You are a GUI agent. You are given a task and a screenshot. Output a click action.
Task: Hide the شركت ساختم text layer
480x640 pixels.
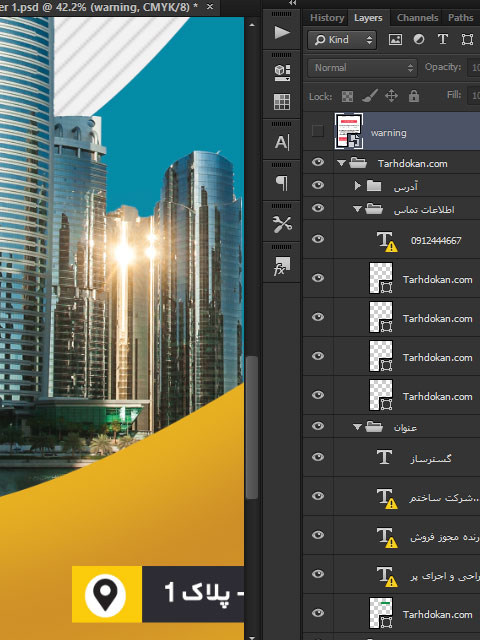coord(318,496)
